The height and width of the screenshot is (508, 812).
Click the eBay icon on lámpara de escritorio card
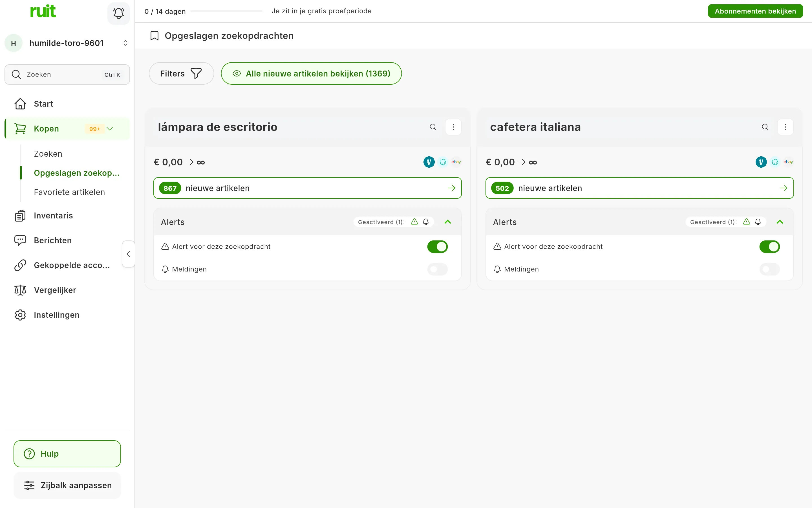pos(456,162)
